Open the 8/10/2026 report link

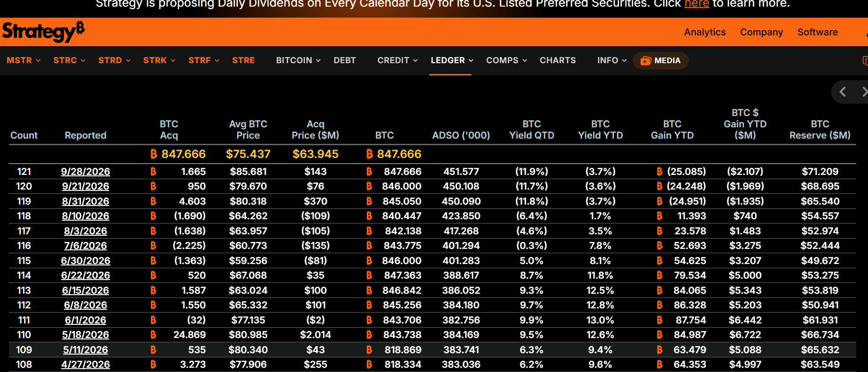(85, 216)
